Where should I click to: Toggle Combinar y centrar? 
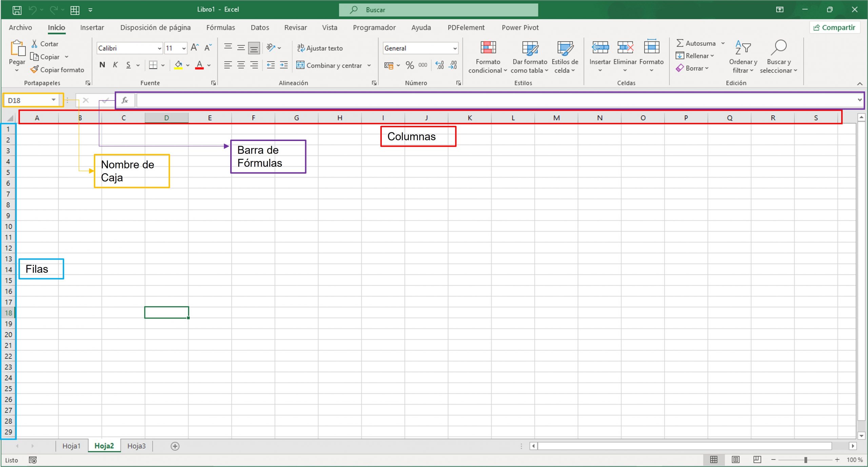[330, 65]
